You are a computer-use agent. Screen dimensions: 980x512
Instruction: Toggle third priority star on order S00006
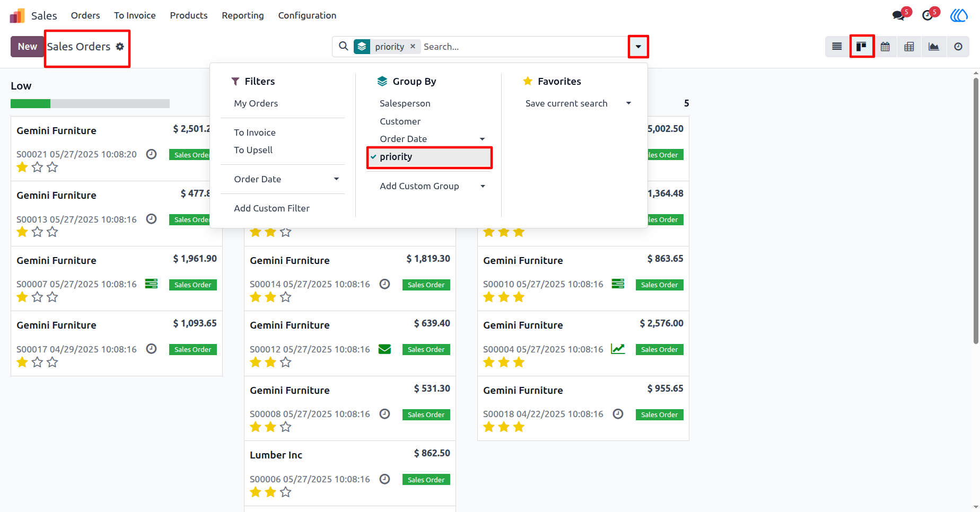285,492
